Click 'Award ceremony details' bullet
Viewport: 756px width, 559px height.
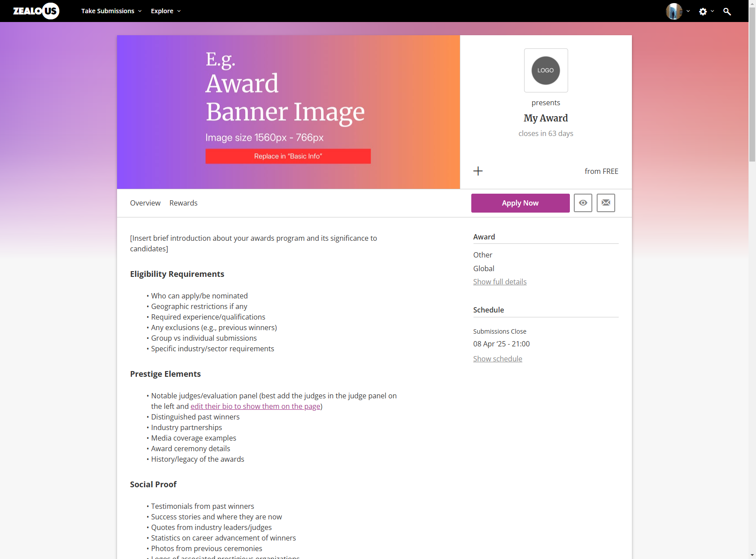(x=191, y=449)
